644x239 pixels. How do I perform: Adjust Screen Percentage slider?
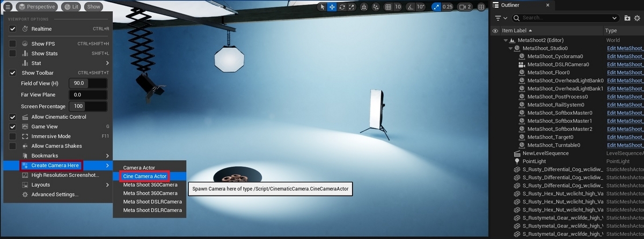pyautogui.click(x=88, y=107)
